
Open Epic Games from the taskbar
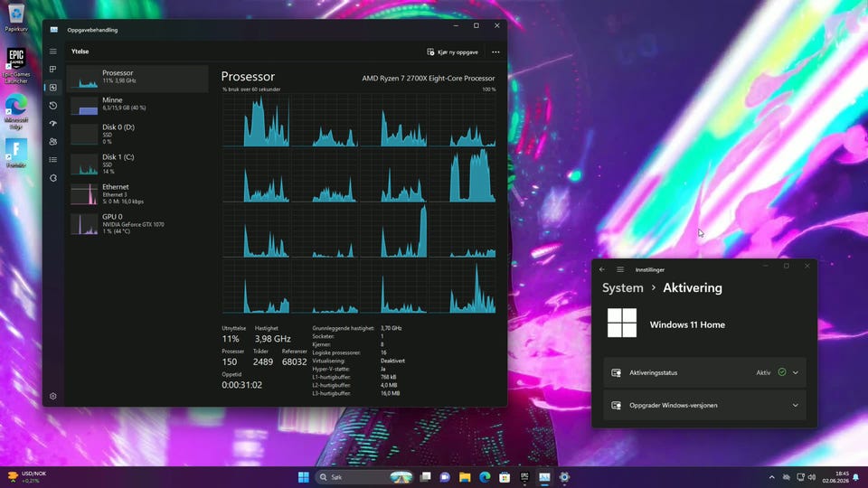524,477
